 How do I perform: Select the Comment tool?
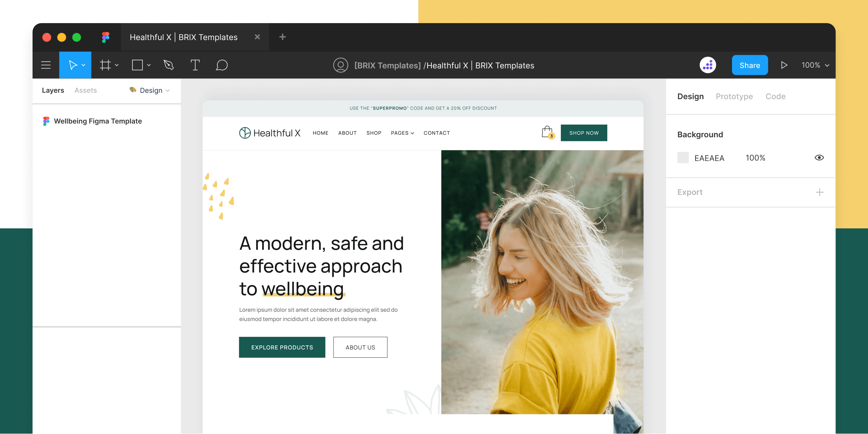[x=222, y=65]
